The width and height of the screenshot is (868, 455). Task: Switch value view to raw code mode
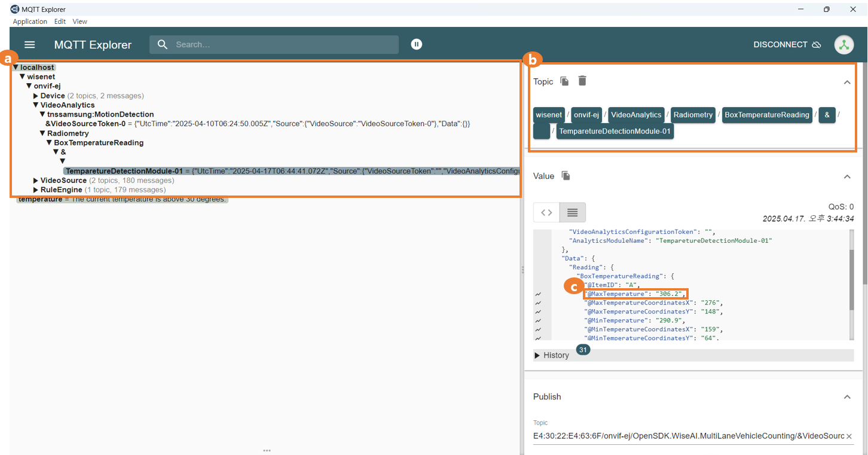point(546,212)
